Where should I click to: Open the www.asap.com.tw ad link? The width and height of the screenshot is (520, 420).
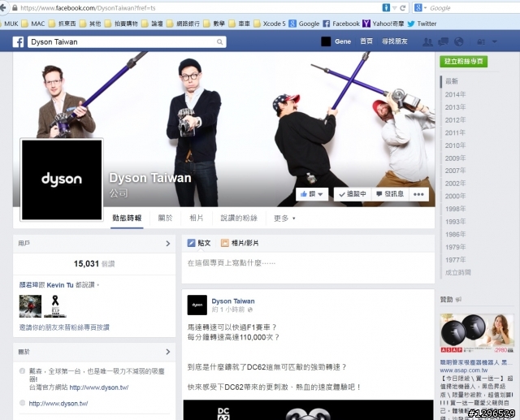point(464,370)
